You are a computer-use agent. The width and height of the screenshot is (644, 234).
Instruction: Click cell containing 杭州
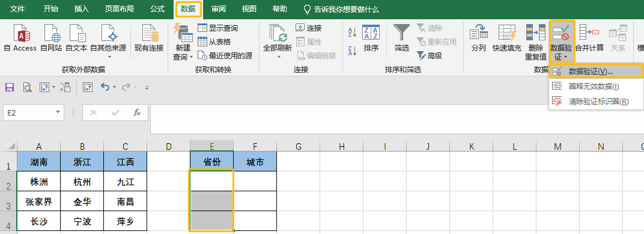click(x=82, y=181)
